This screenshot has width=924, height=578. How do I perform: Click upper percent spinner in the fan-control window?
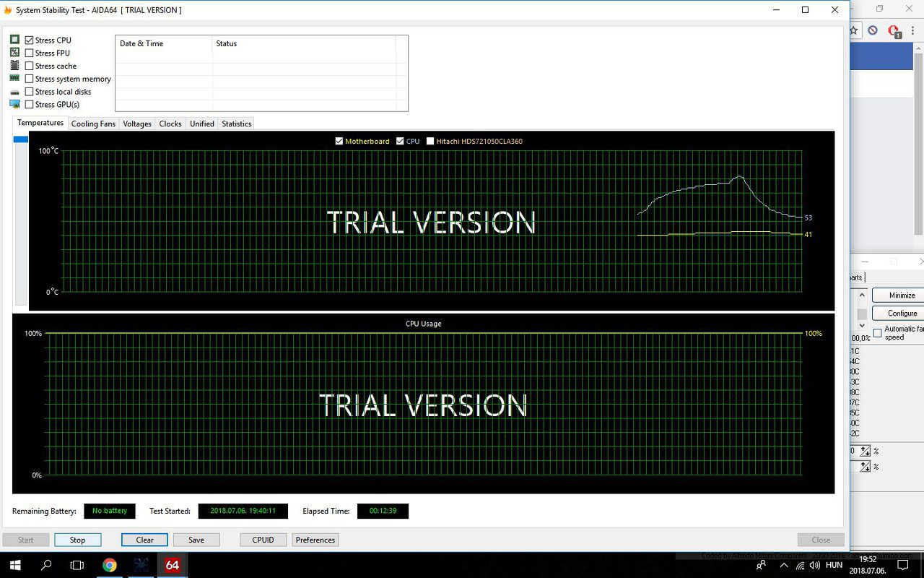click(866, 451)
